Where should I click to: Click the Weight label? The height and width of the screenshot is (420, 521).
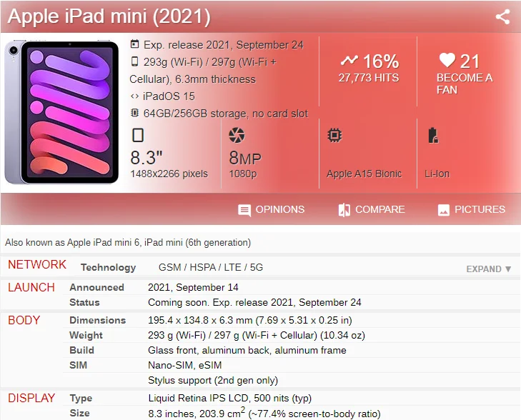(86, 335)
